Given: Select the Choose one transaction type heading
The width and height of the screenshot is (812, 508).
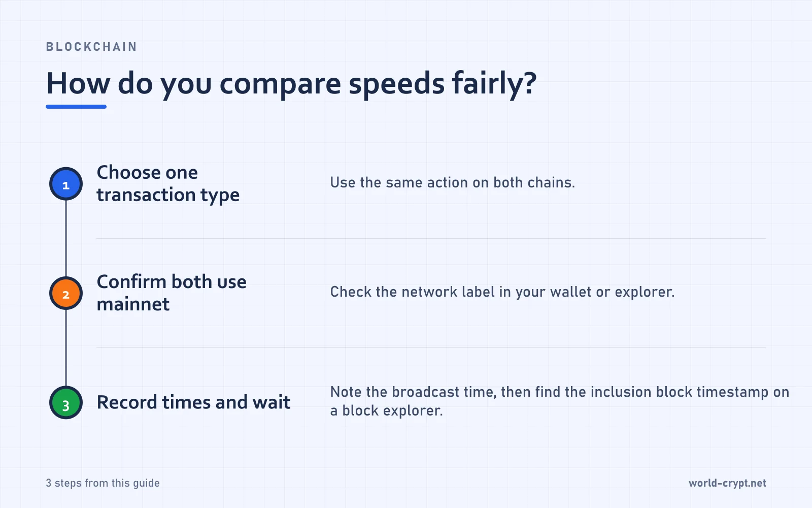Looking at the screenshot, I should pyautogui.click(x=168, y=184).
